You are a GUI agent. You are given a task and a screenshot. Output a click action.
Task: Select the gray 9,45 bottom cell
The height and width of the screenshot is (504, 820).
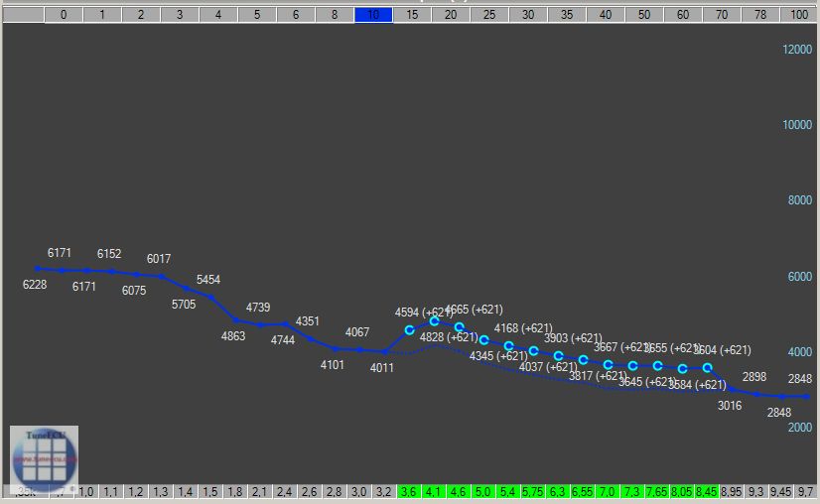point(780,491)
